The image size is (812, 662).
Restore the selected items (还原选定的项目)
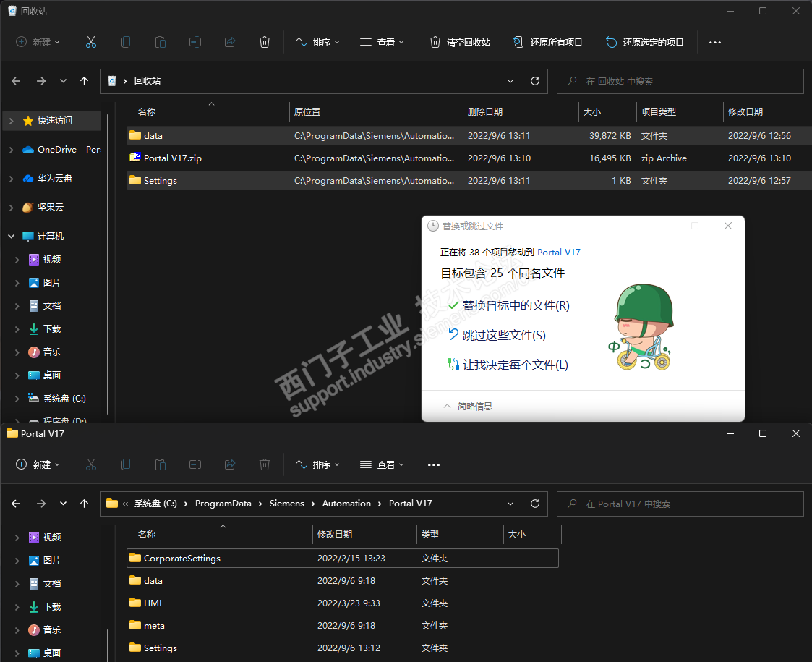[644, 43]
